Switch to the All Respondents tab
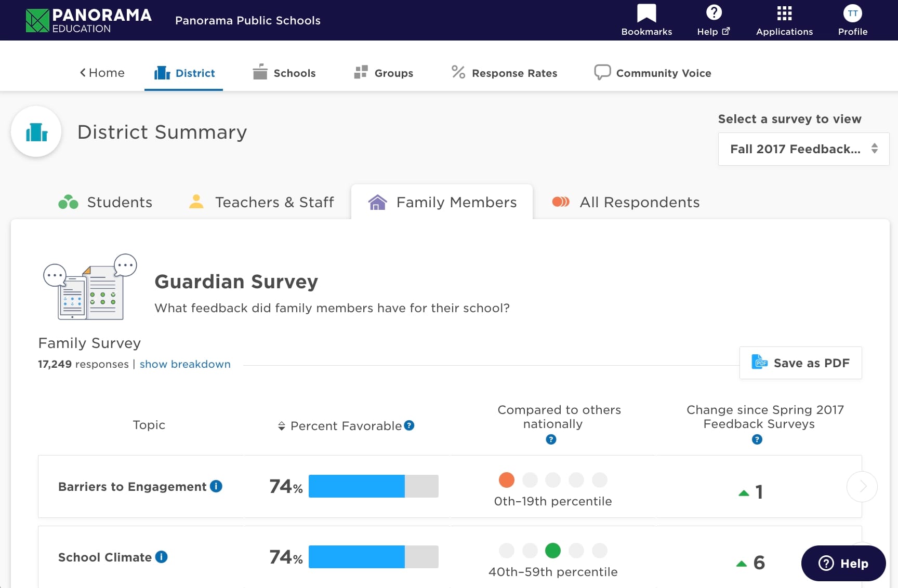898x588 pixels. (x=626, y=202)
